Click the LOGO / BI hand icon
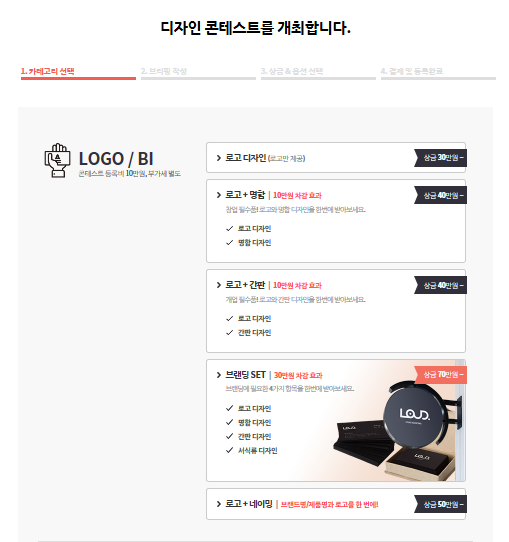The width and height of the screenshot is (509, 542). click(57, 160)
